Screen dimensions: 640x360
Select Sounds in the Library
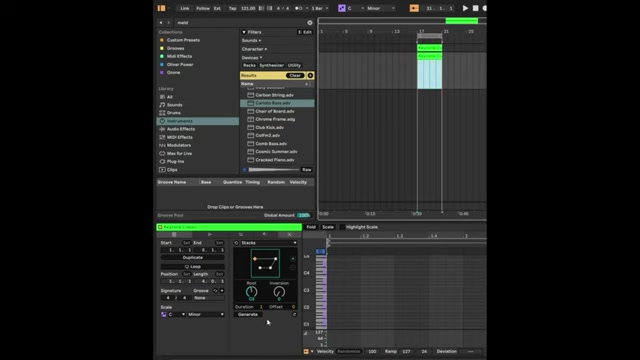click(174, 105)
